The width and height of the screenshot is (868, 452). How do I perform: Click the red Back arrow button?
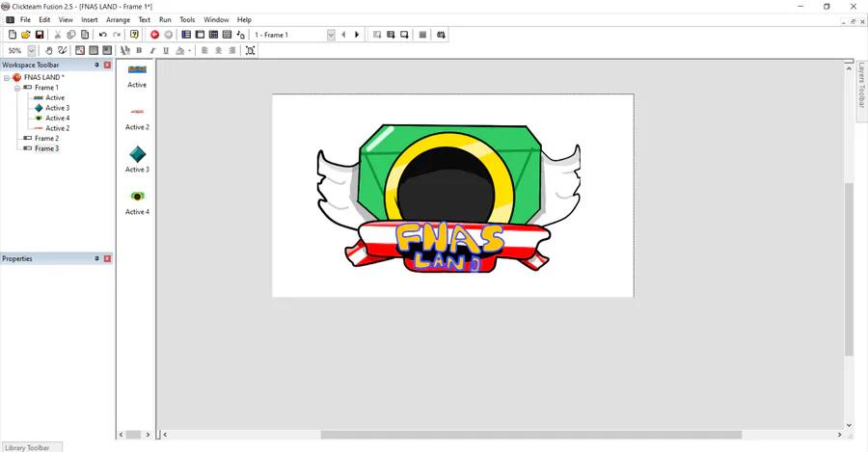click(x=154, y=35)
